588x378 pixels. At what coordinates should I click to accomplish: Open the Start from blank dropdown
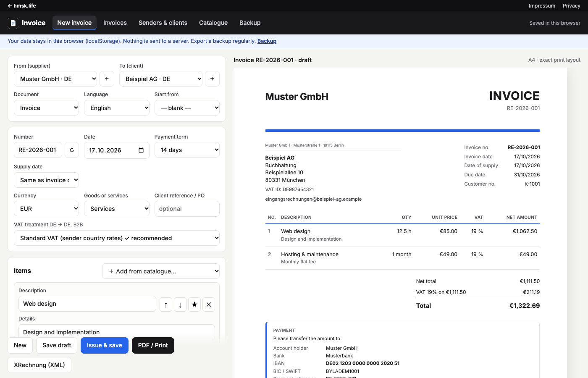[187, 108]
